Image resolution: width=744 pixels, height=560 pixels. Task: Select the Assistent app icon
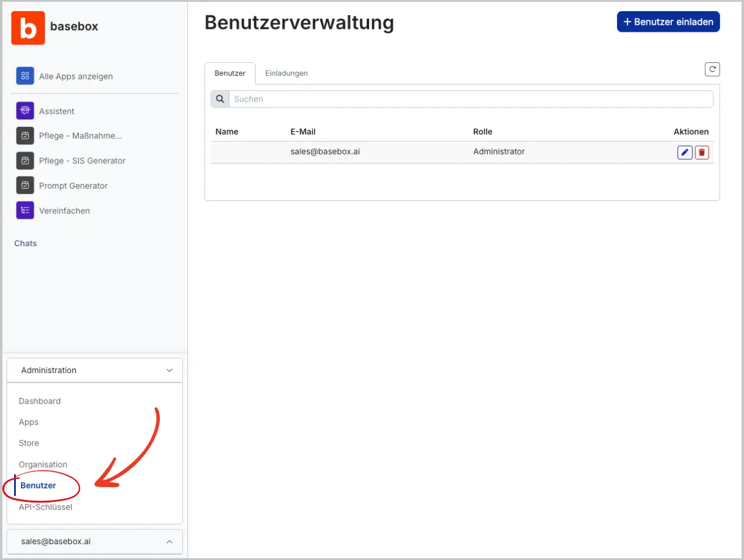point(25,110)
